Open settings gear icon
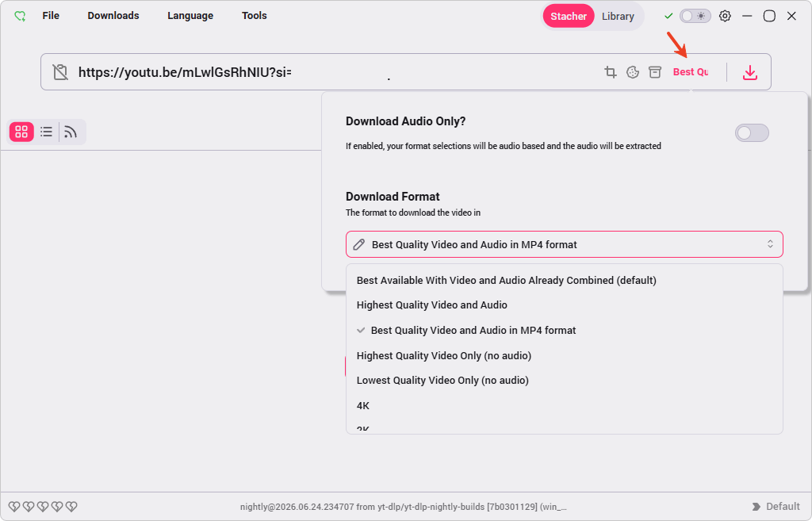The height and width of the screenshot is (521, 812). 725,16
